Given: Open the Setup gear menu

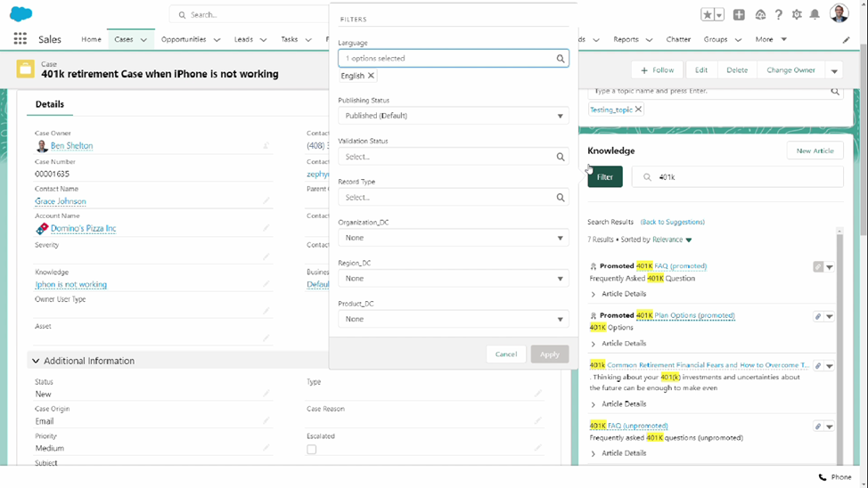Looking at the screenshot, I should coord(796,14).
